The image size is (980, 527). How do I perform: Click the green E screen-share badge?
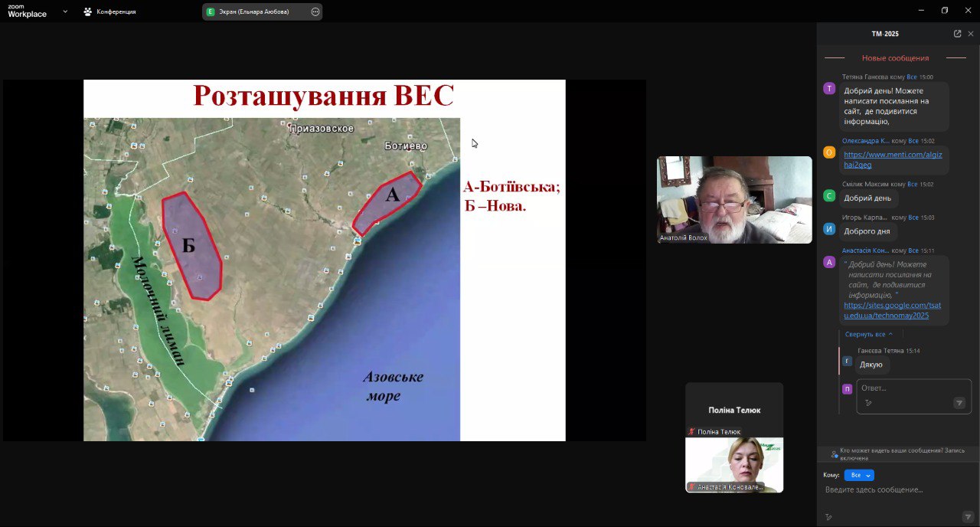[211, 11]
